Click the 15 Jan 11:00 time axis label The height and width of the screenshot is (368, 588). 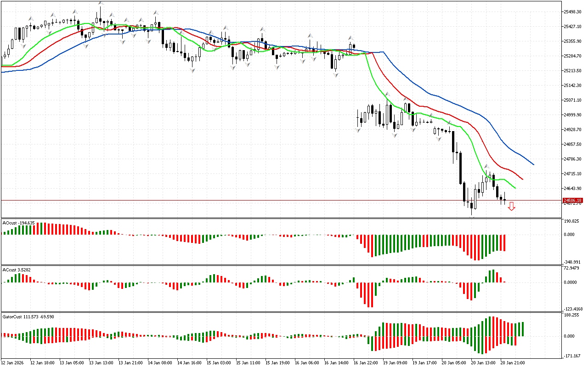coord(248,363)
